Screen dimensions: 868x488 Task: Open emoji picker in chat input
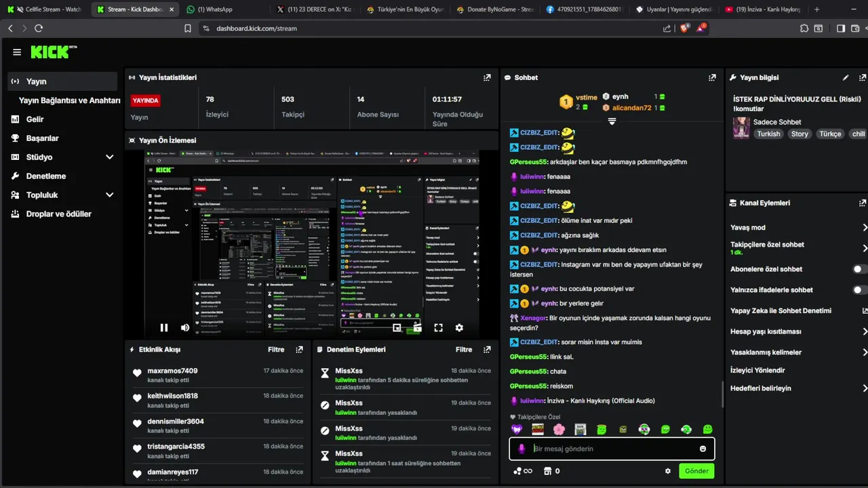[x=703, y=449]
